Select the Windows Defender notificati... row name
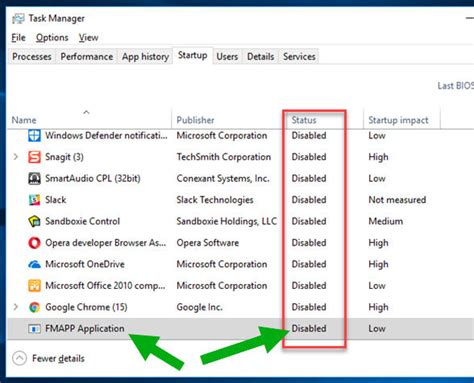This screenshot has width=474, height=383. click(x=106, y=136)
